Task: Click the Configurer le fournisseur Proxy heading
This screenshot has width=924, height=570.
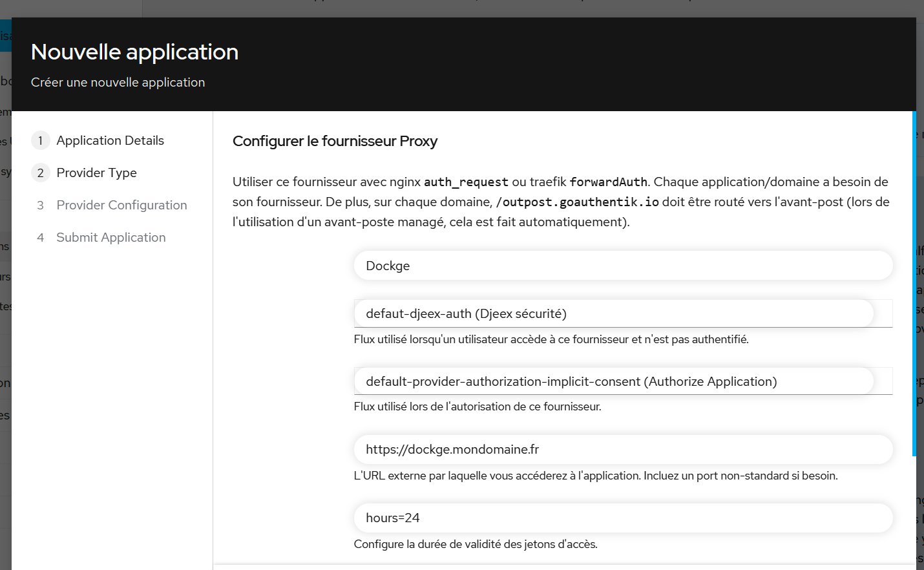Action: pos(335,141)
